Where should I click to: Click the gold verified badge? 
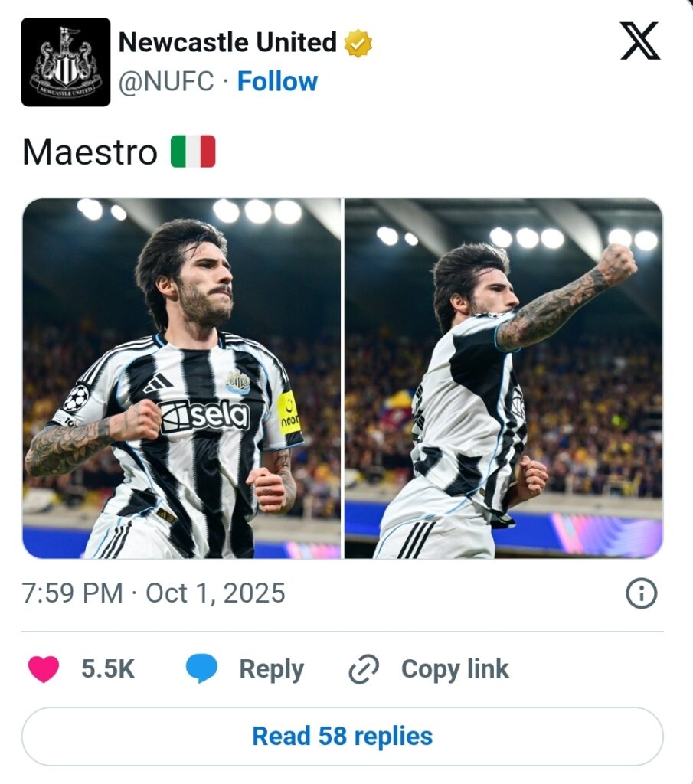click(358, 43)
